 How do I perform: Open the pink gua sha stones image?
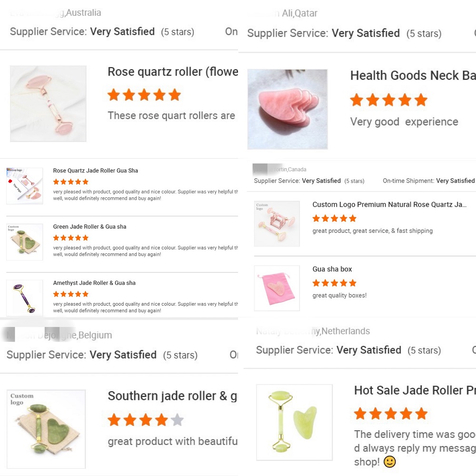[x=288, y=109]
